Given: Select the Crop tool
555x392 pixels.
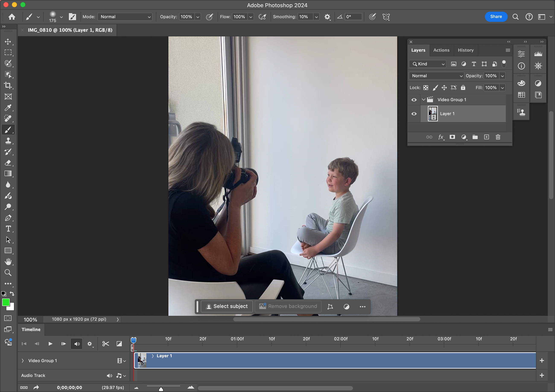Looking at the screenshot, I should click(x=8, y=86).
